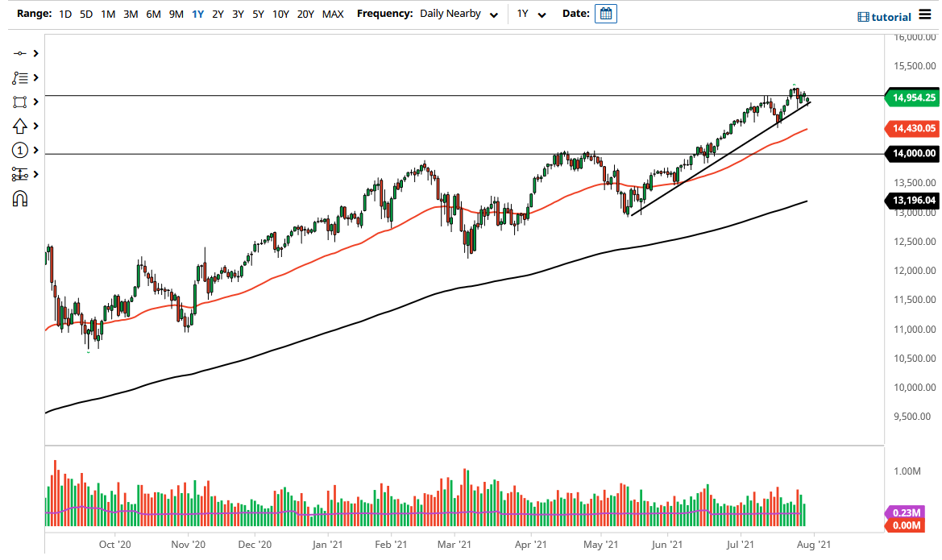Open the hamburger menu
942x560 pixels.
pyautogui.click(x=925, y=14)
